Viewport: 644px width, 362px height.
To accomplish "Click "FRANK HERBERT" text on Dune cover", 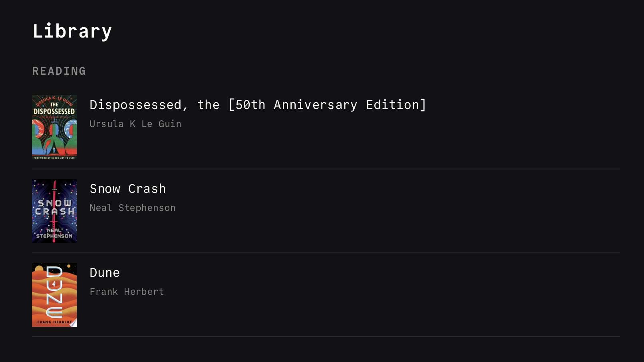I will pos(54,322).
